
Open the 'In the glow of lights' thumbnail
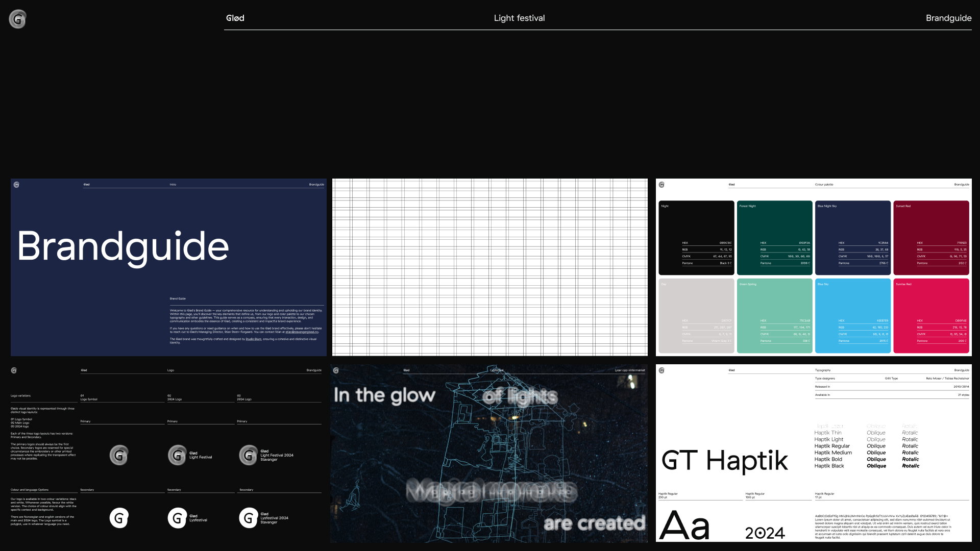(489, 453)
